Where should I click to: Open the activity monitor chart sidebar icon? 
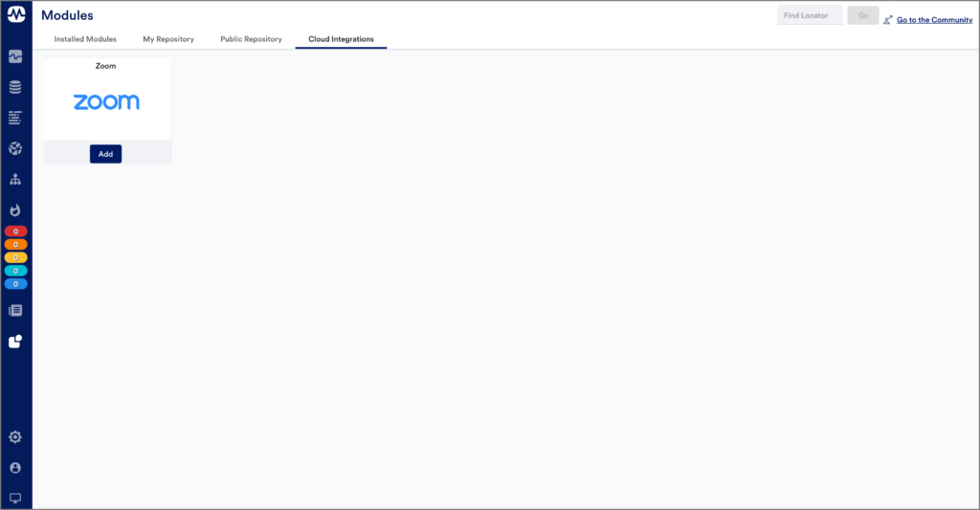tap(15, 56)
